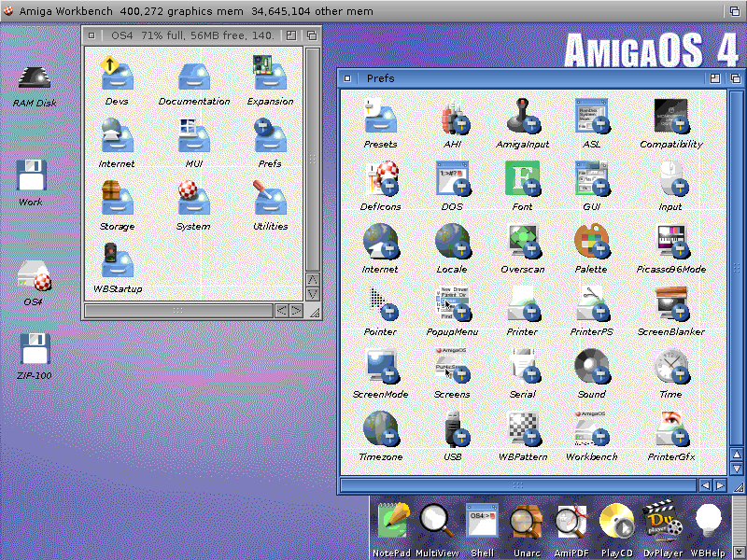Open the Devs drawer in OS4 window
This screenshot has height=560, width=747.
point(117,74)
